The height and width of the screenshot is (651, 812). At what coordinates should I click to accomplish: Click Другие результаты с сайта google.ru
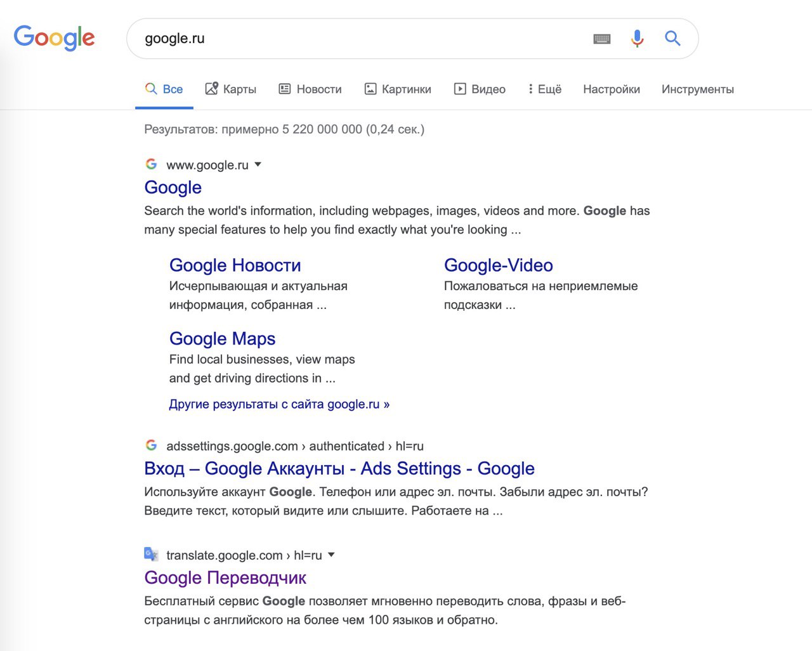[x=279, y=404]
